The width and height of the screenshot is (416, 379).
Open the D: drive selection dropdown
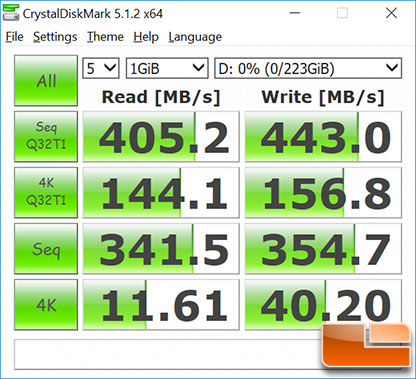pos(308,68)
